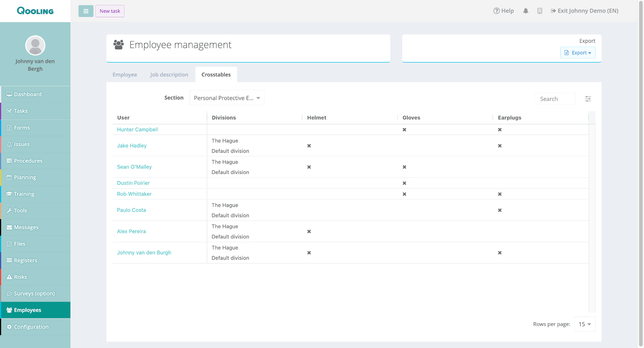Screen dimensions: 644x348
Task: Open Tools in the sidebar
Action: (x=35, y=210)
